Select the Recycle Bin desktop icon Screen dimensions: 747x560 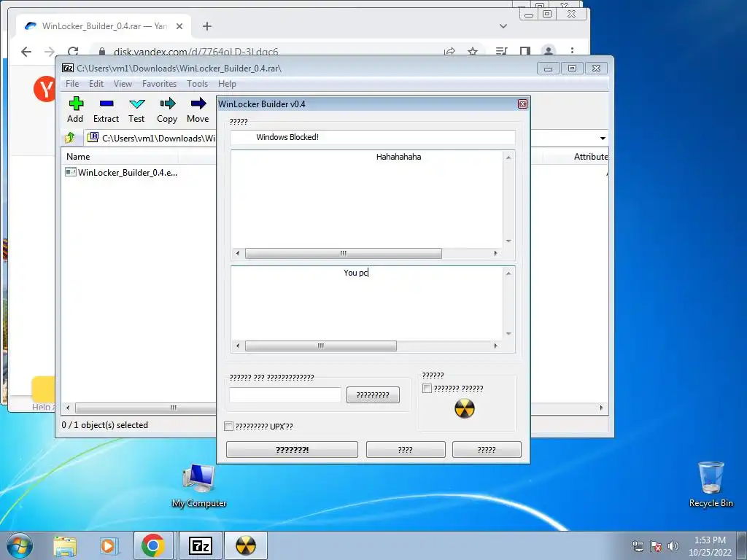(x=711, y=485)
